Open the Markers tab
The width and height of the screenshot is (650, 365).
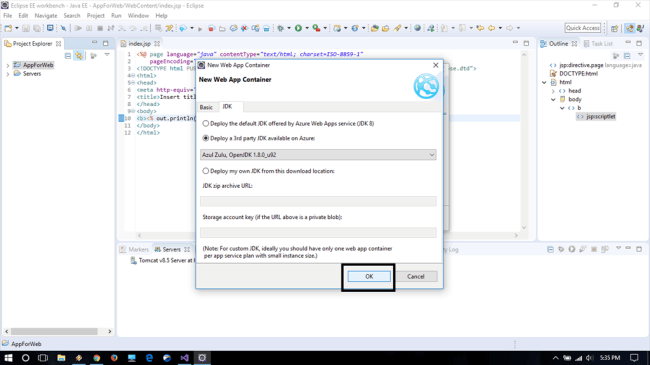(x=134, y=249)
